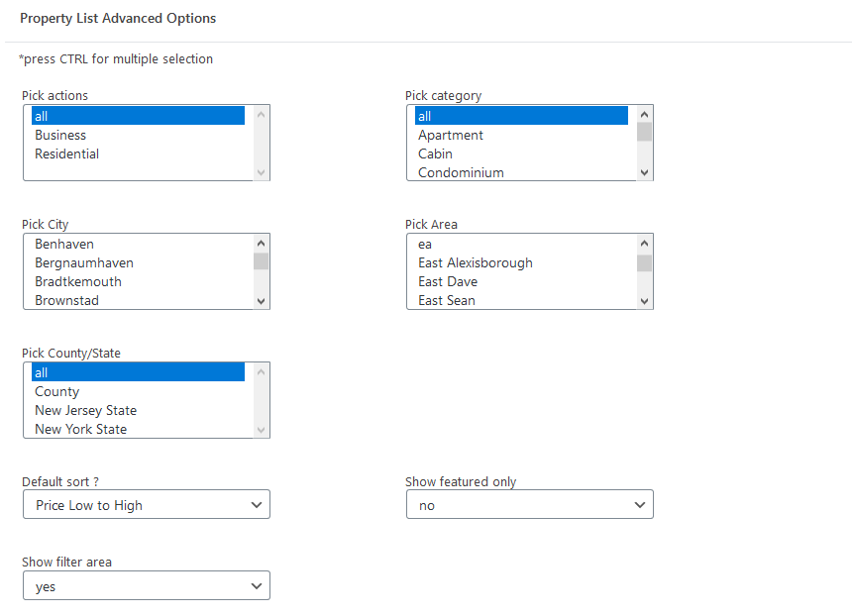852x616 pixels.
Task: Select East Dave in Pick Area
Action: point(522,281)
